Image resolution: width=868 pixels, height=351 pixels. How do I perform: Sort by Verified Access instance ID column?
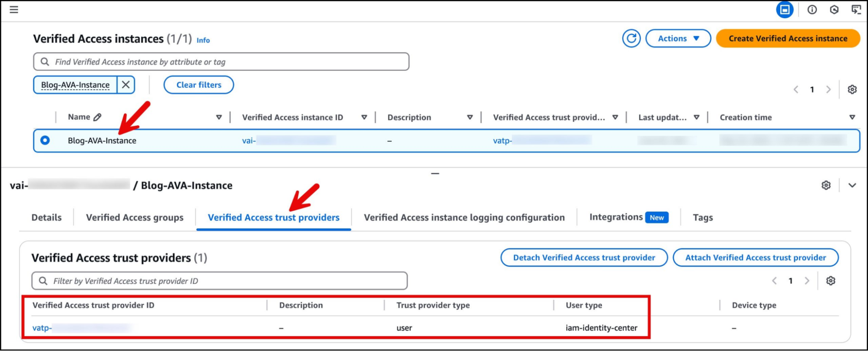click(364, 117)
